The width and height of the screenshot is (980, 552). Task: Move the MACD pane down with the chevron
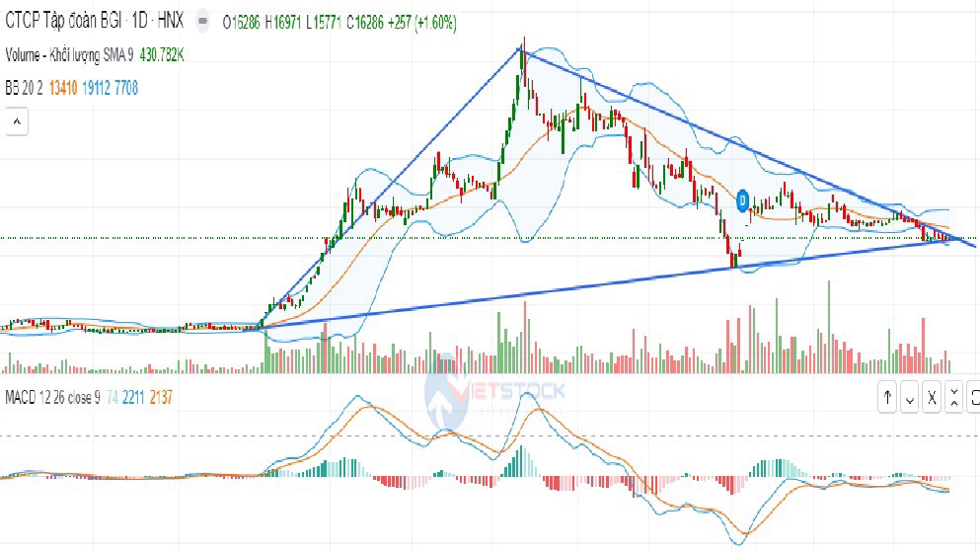click(910, 397)
